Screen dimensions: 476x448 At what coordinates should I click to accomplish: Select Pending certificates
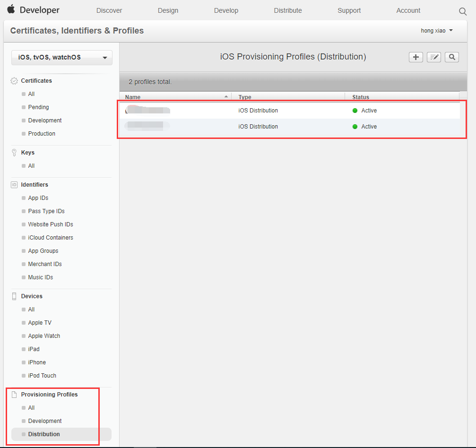point(39,107)
